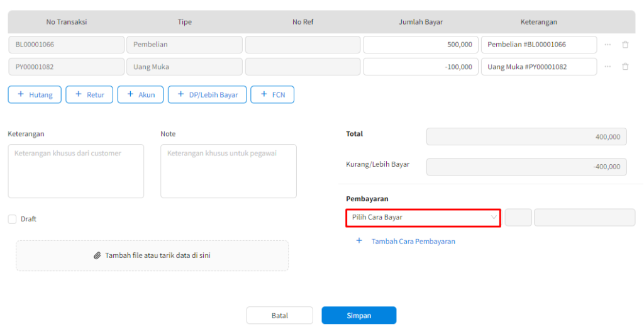Viewport: 644px width, 329px height.
Task: Click the paperclip attach file icon
Action: click(x=97, y=256)
